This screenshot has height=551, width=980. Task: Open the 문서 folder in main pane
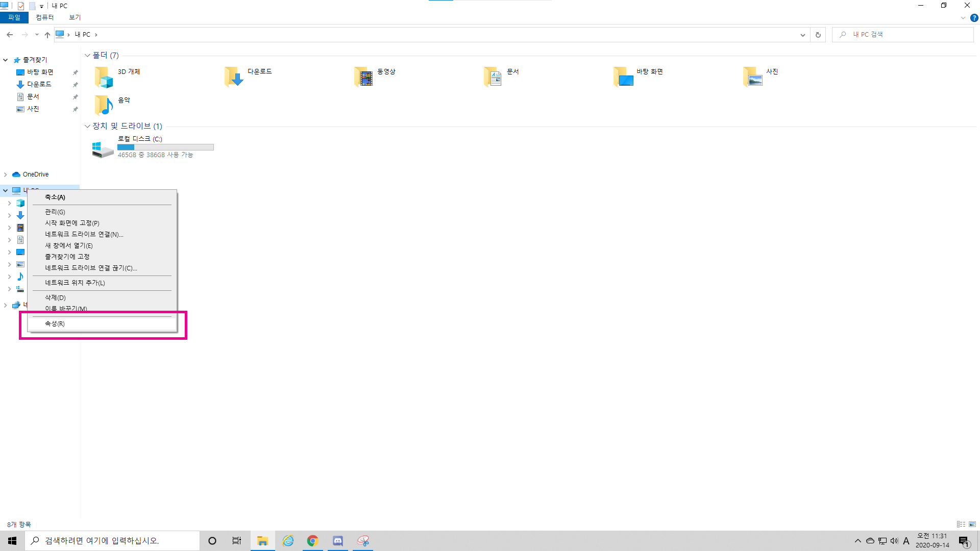(493, 77)
